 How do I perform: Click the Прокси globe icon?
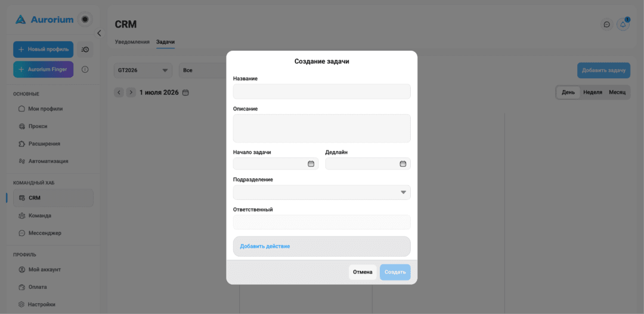coord(22,126)
